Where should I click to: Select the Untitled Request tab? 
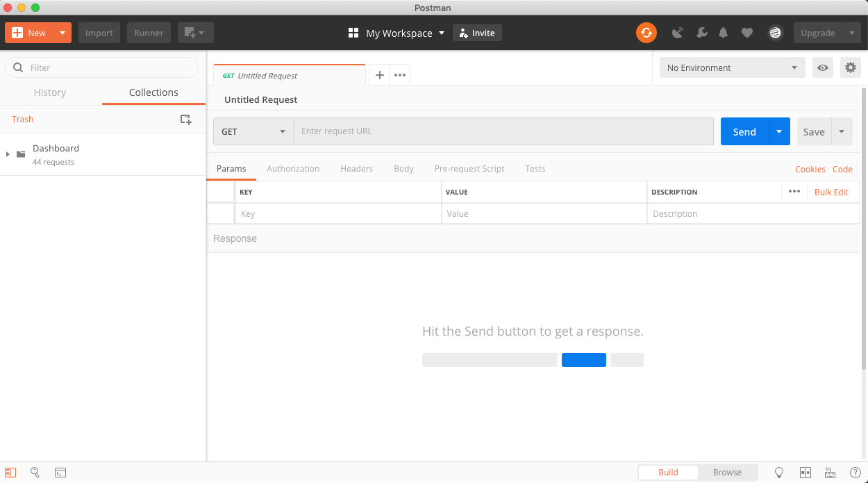pos(290,75)
